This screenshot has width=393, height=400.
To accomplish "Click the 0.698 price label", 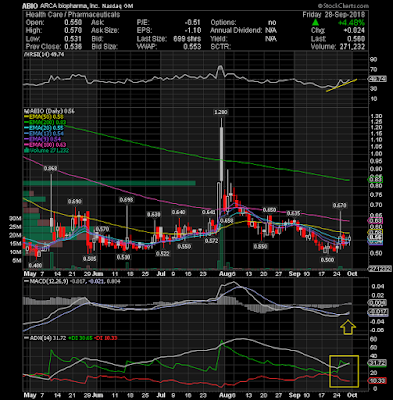I will coord(126,199).
